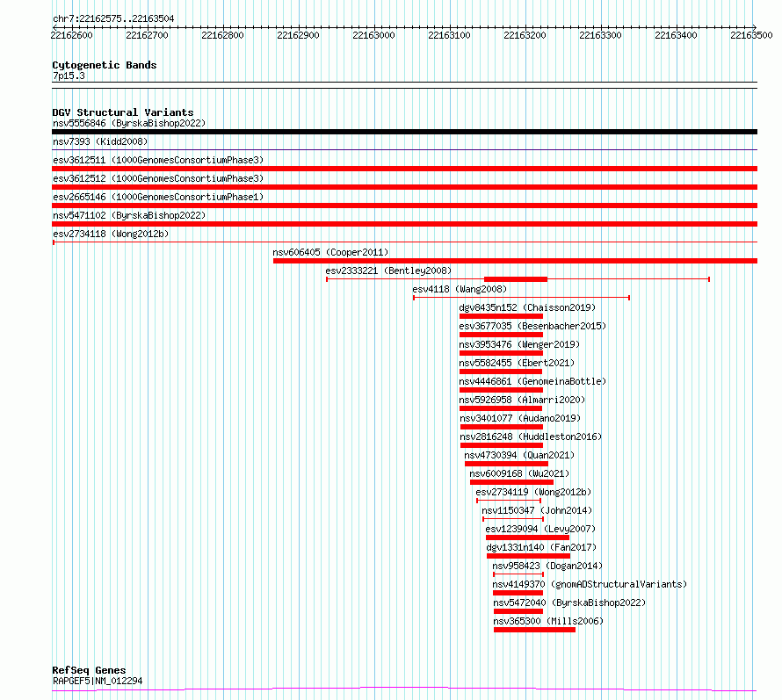Click the 22163300 ruler position label

[600, 35]
